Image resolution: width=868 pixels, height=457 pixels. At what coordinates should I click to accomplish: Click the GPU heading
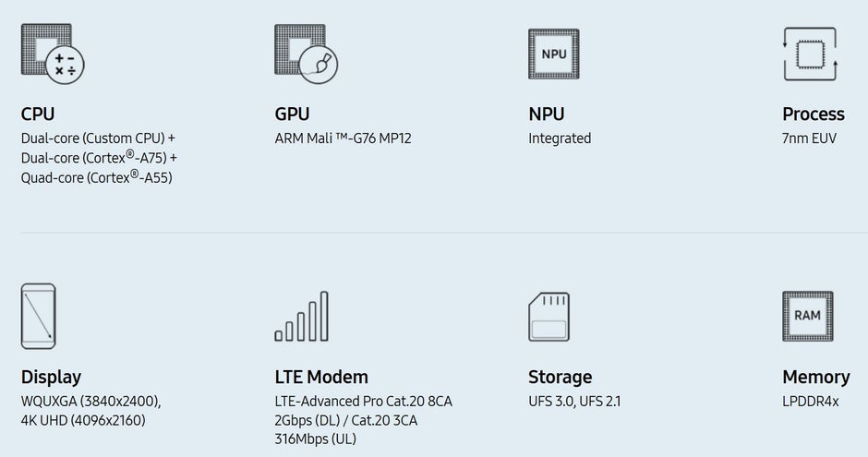click(292, 114)
